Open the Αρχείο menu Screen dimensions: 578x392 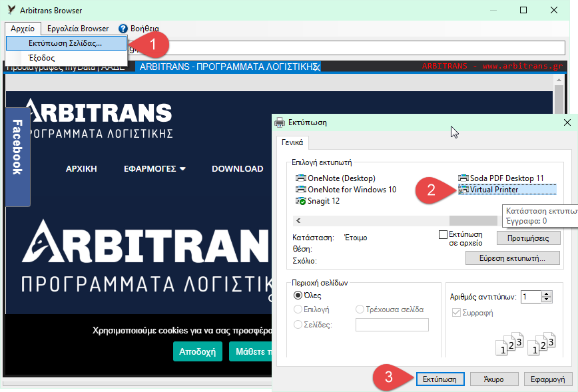(23, 29)
